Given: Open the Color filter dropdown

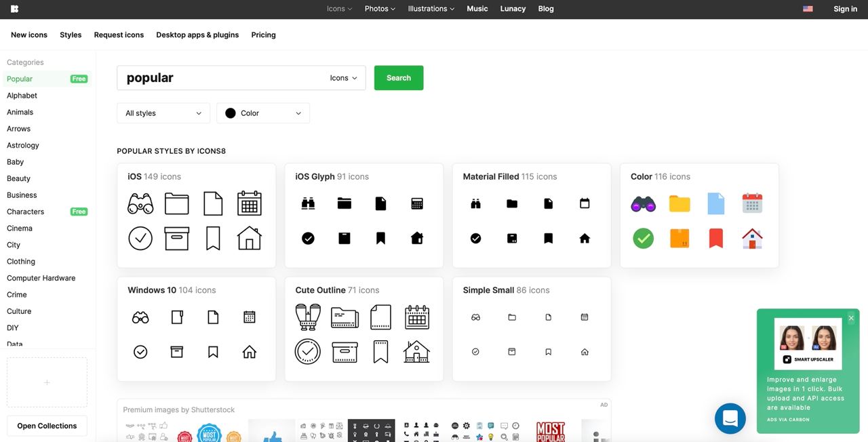Looking at the screenshot, I should [263, 113].
